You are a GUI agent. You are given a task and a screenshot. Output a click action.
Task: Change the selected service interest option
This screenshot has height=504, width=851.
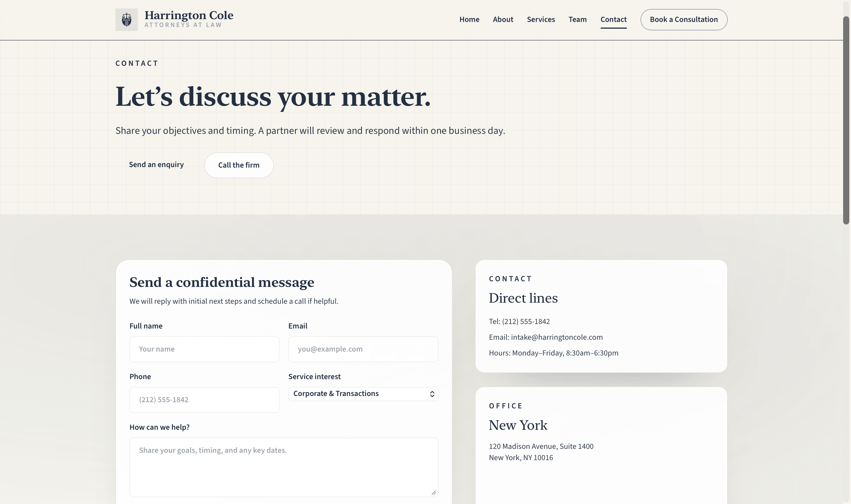(363, 394)
